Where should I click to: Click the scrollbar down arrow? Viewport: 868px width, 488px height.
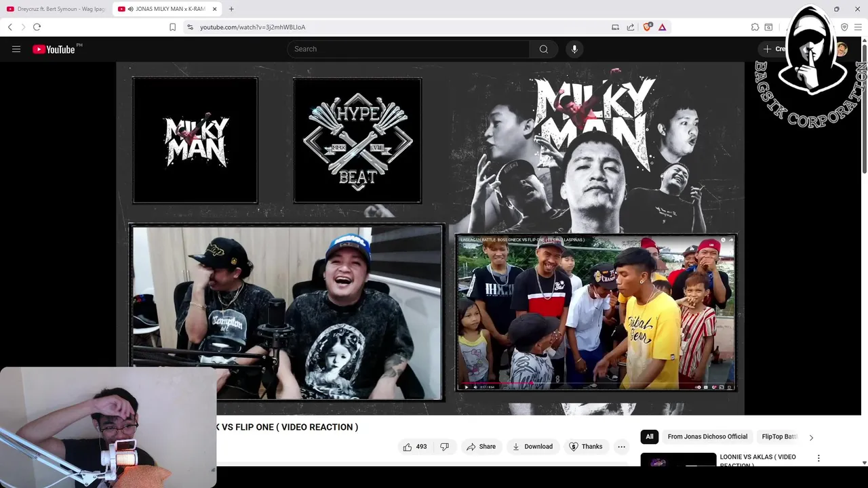coord(864,463)
